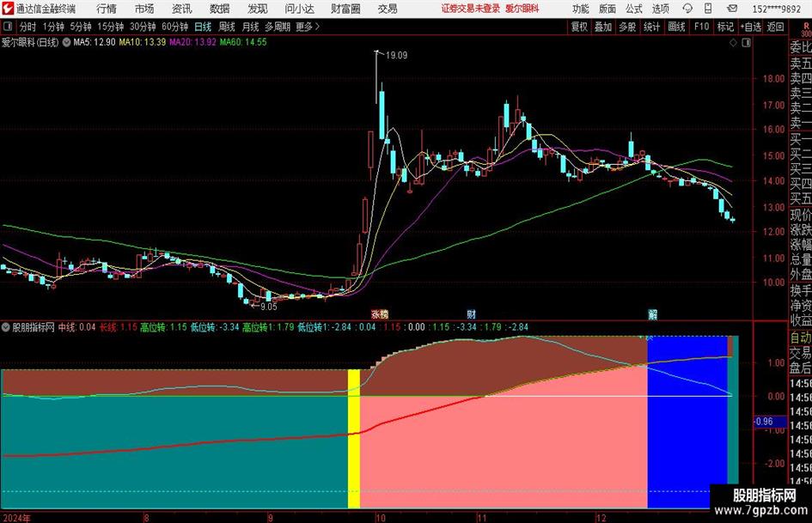Click the diamond icon above the chart
This screenshot has height=523, width=812.
(x=733, y=42)
